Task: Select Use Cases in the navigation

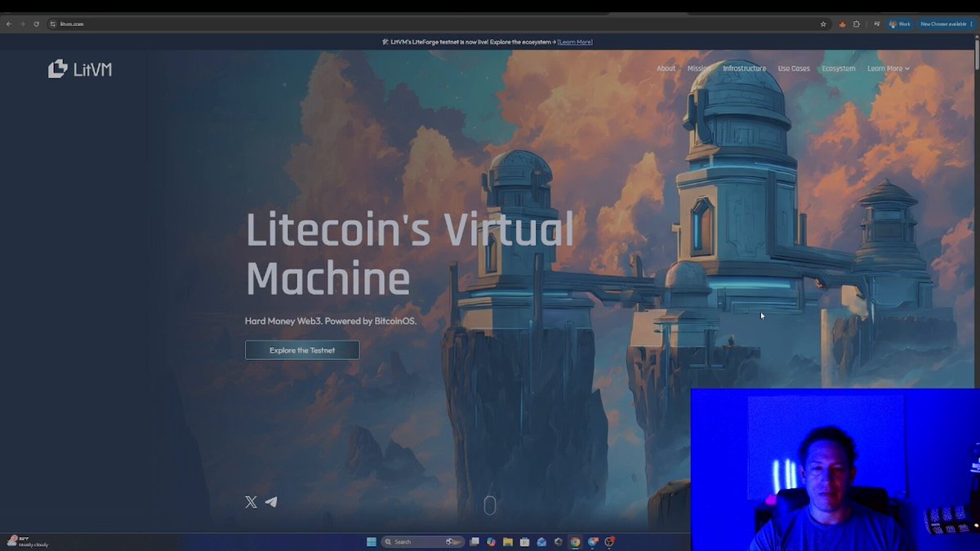Action: tap(794, 69)
